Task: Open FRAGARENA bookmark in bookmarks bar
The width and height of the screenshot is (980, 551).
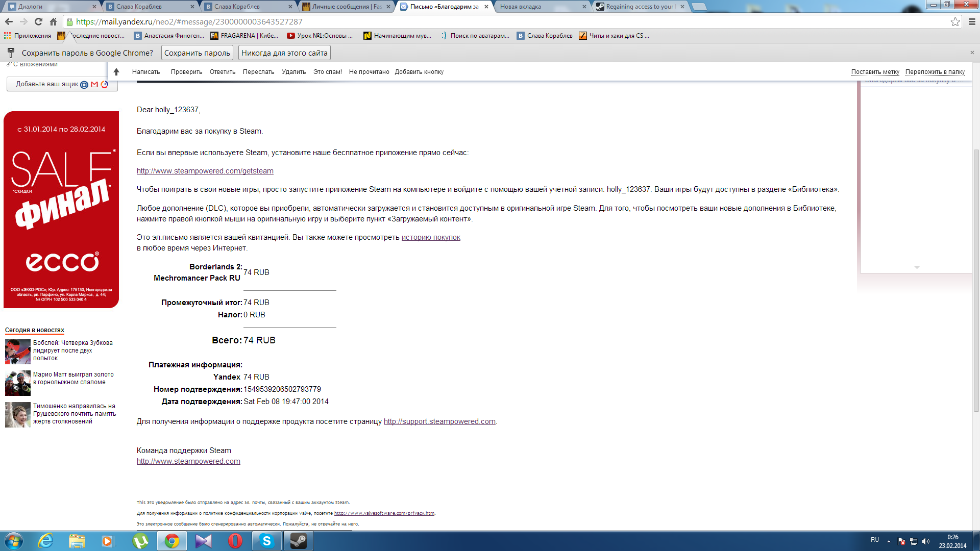Action: coord(244,36)
